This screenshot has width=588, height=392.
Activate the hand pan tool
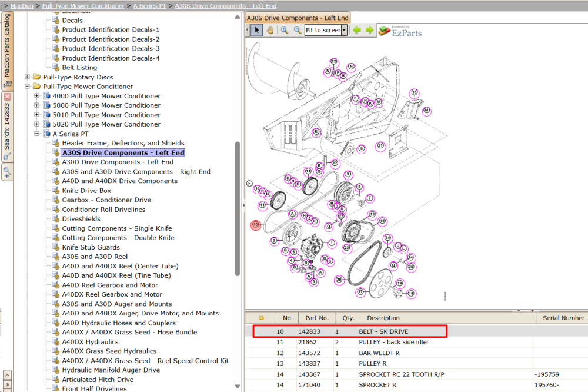point(270,30)
